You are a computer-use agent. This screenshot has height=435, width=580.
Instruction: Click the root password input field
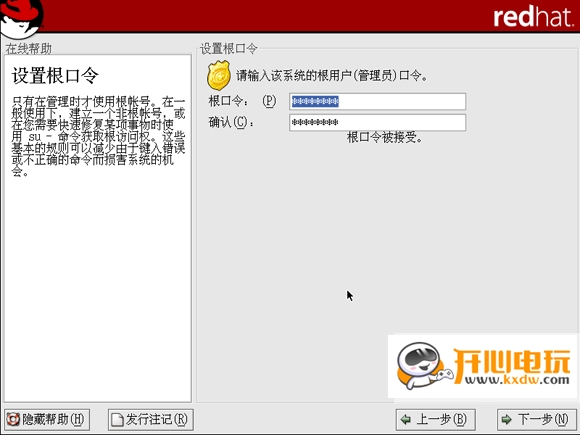(377, 101)
